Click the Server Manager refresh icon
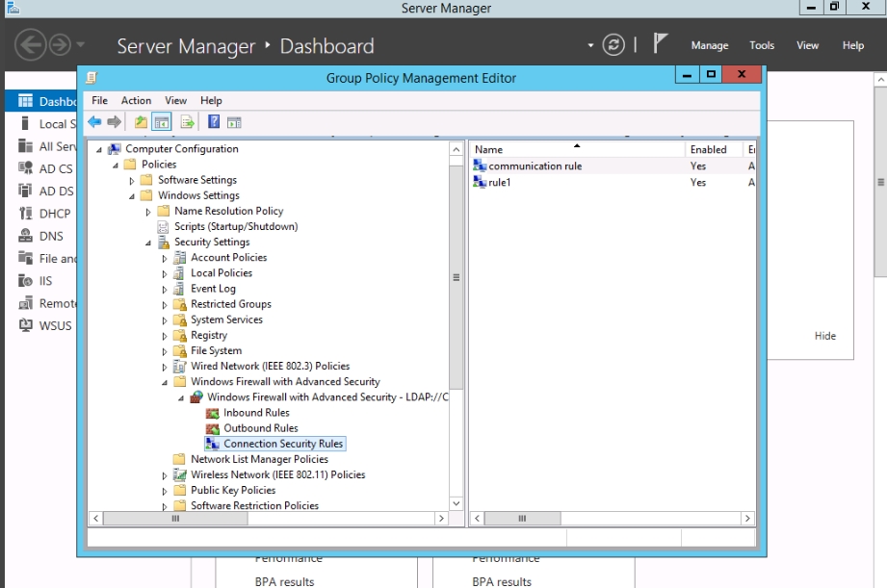The width and height of the screenshot is (887, 588). coord(613,44)
